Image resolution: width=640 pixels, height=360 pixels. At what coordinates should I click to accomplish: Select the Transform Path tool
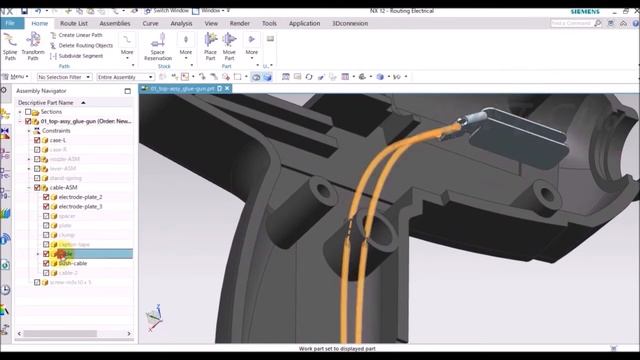tap(33, 47)
